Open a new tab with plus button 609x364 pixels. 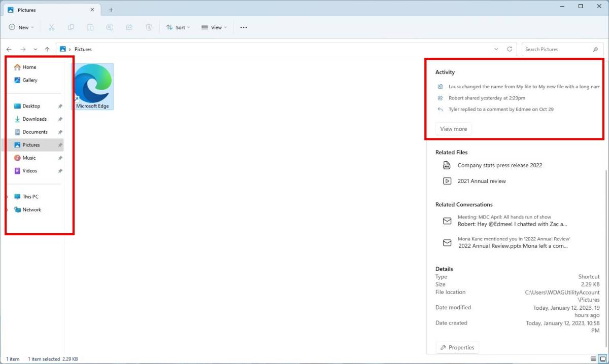pyautogui.click(x=111, y=10)
